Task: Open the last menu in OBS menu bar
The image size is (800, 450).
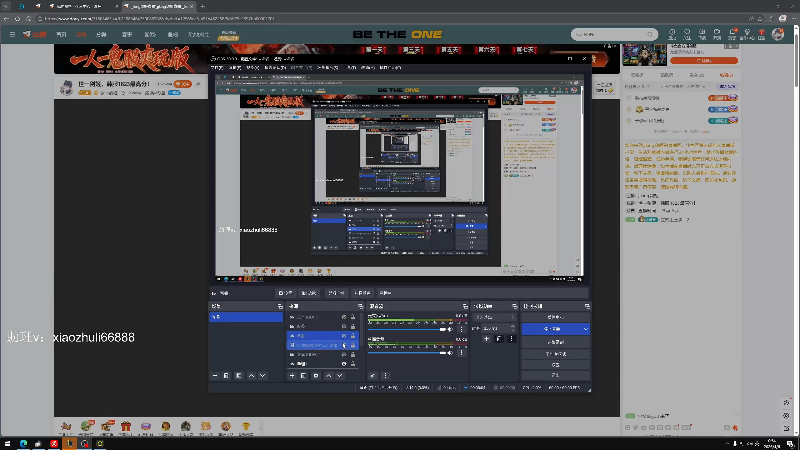Action: point(390,68)
